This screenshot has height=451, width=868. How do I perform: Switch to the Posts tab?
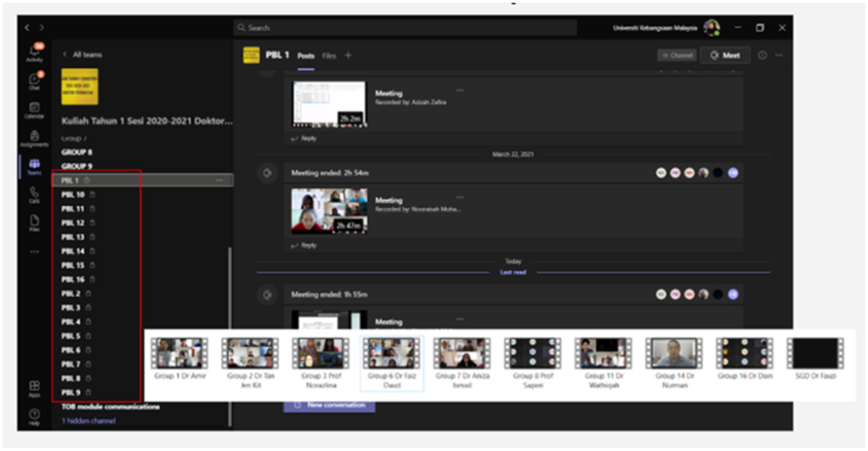coord(306,56)
